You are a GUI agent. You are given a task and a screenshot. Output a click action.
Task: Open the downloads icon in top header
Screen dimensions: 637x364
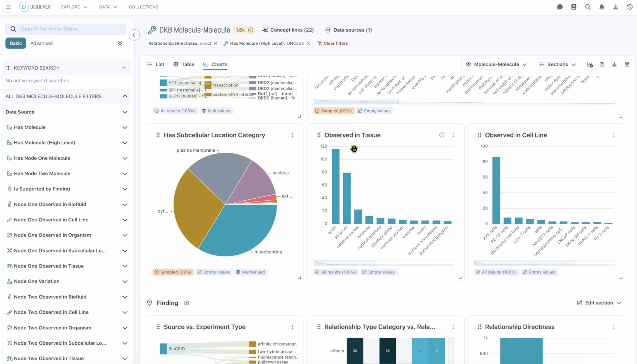616,7
